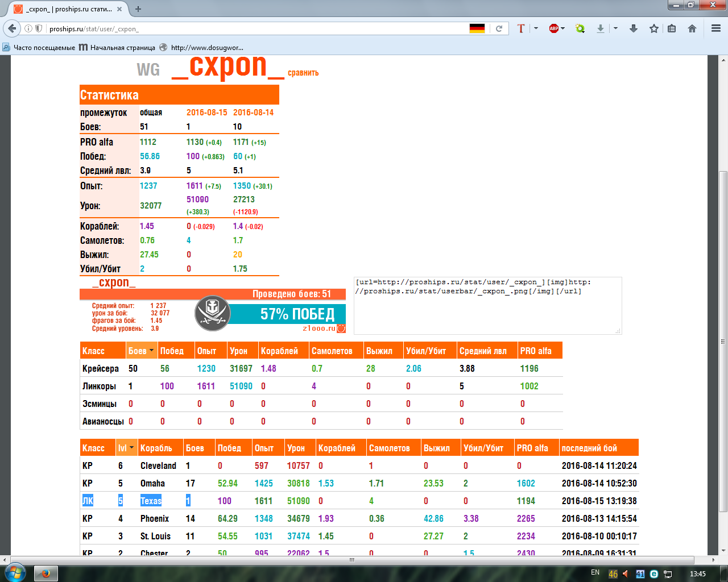Close the proships.ru tab
Screen dimensions: 728x582
(120, 9)
